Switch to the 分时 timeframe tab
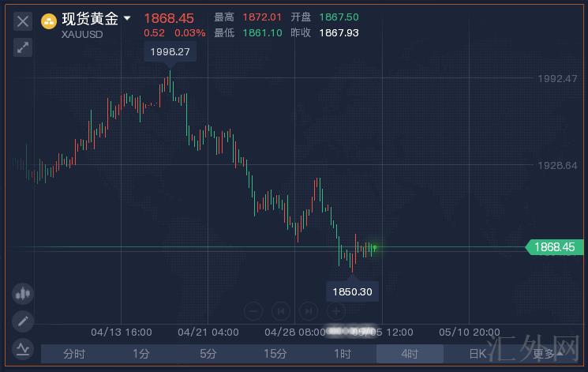Viewport: 588px width, 372px height. 74,354
